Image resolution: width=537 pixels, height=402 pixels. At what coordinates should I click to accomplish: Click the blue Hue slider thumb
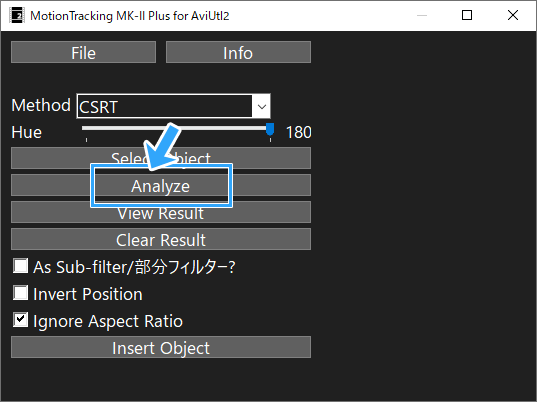point(270,130)
